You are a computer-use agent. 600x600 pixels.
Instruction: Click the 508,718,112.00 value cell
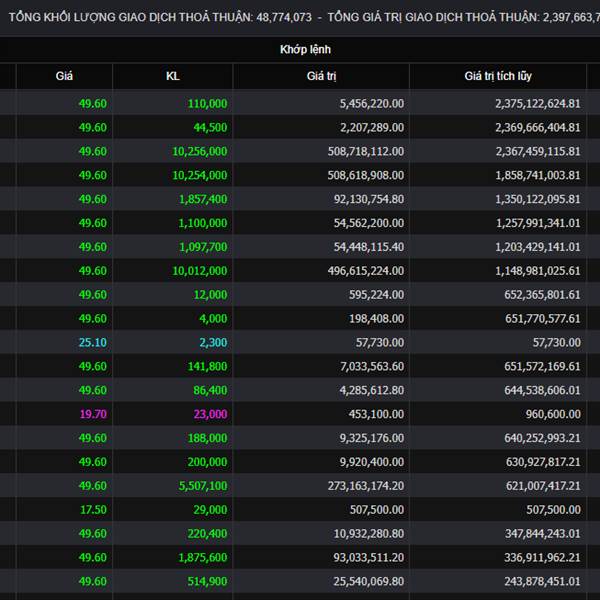321,151
